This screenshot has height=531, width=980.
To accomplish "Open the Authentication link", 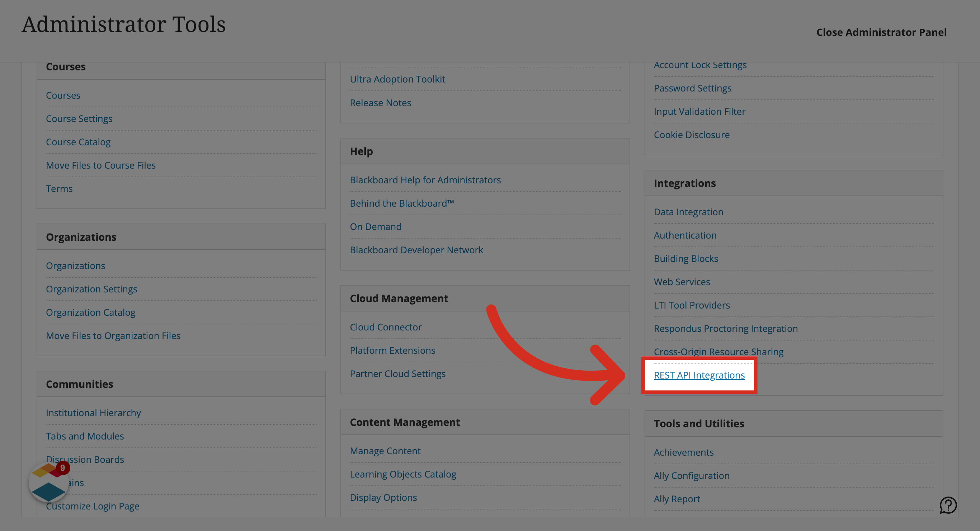I will 685,235.
